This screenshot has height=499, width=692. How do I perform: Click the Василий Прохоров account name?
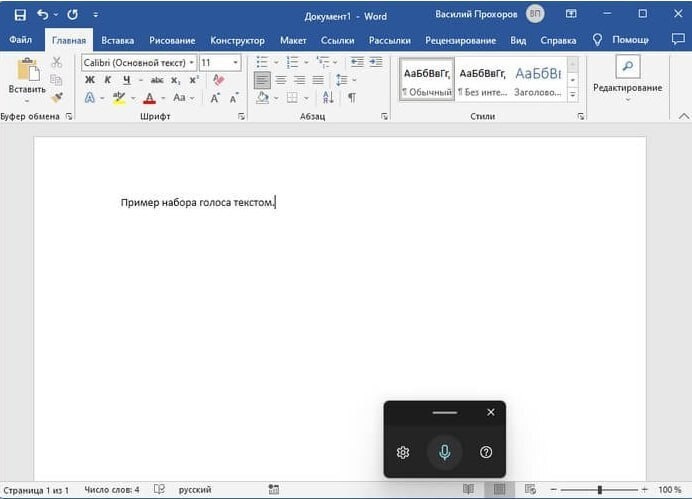tap(476, 15)
